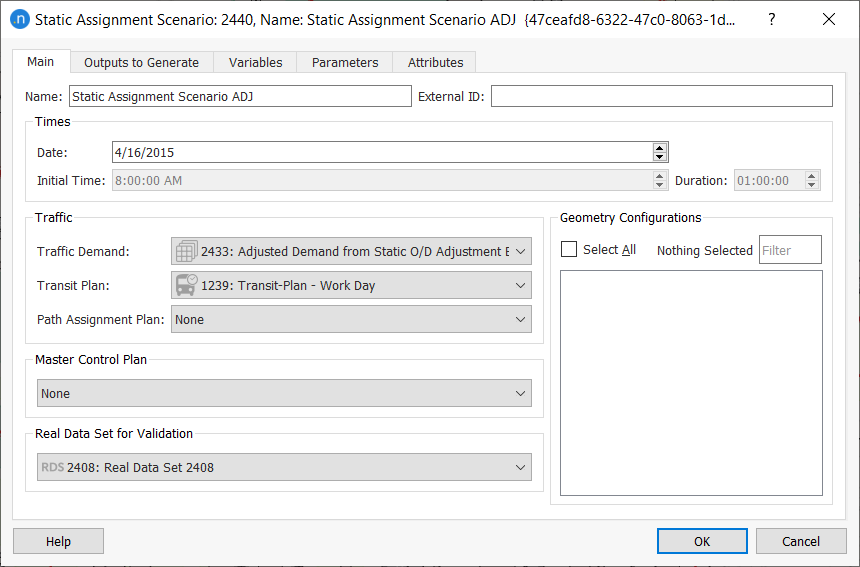This screenshot has width=860, height=567.
Task: Open Real Data Set for Validation dropdown
Action: 519,468
